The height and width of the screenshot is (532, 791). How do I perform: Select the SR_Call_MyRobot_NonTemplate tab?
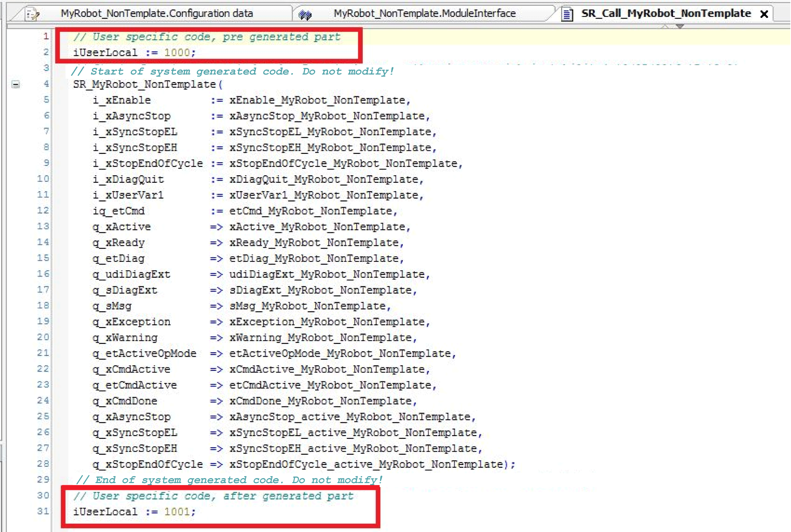click(666, 13)
